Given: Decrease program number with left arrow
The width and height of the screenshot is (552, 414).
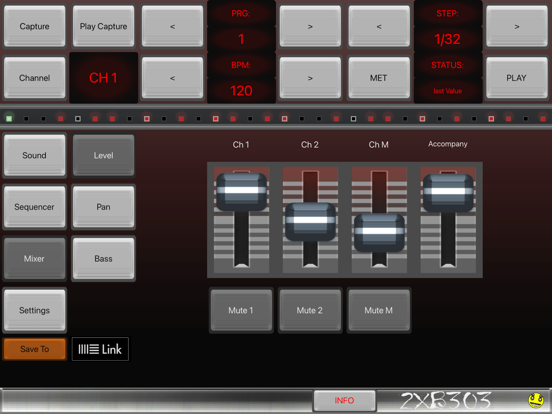Looking at the screenshot, I should tap(172, 26).
